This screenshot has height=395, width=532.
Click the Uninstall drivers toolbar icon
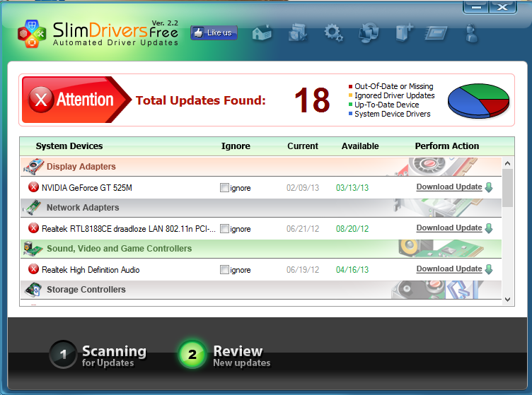pos(405,33)
